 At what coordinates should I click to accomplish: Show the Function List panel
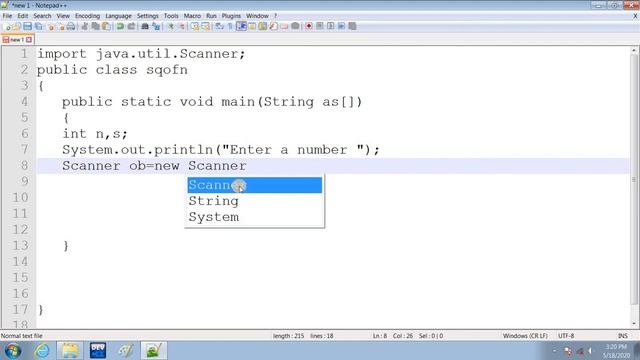[273, 26]
